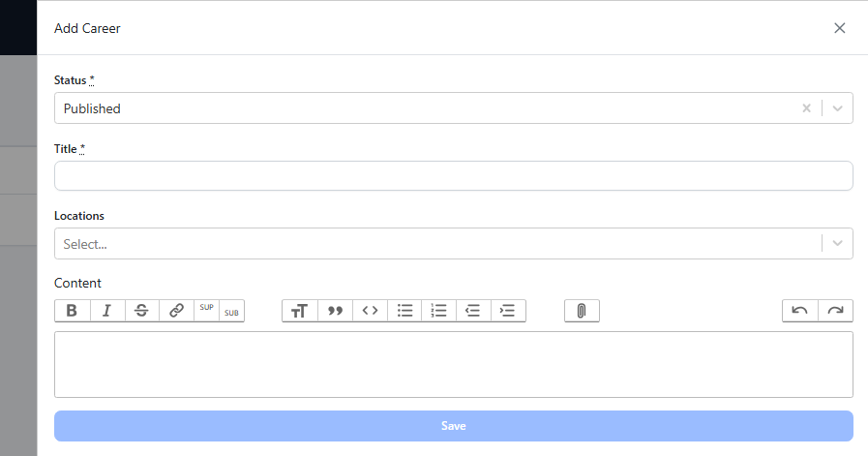Screen dimensions: 868x456
Task: Undo the last content edit
Action: click(800, 311)
